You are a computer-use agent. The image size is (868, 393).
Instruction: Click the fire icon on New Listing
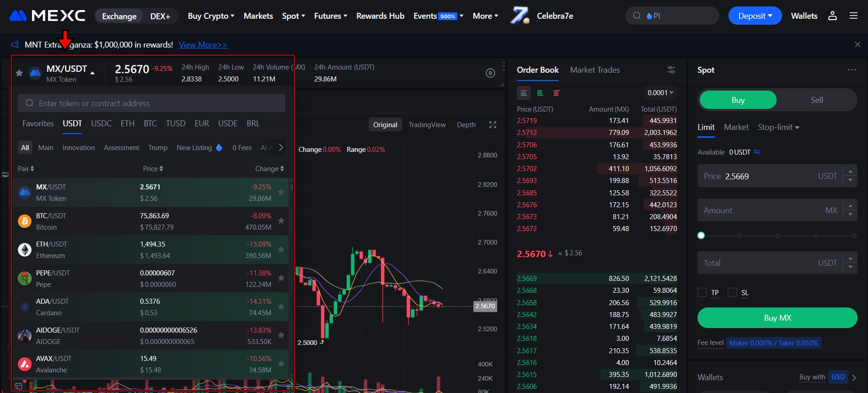click(x=219, y=147)
